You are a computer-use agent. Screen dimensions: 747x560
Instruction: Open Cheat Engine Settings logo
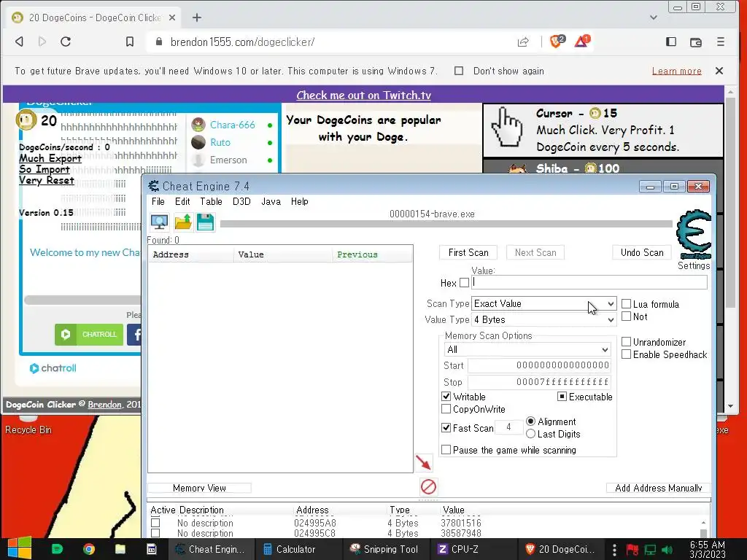(694, 234)
